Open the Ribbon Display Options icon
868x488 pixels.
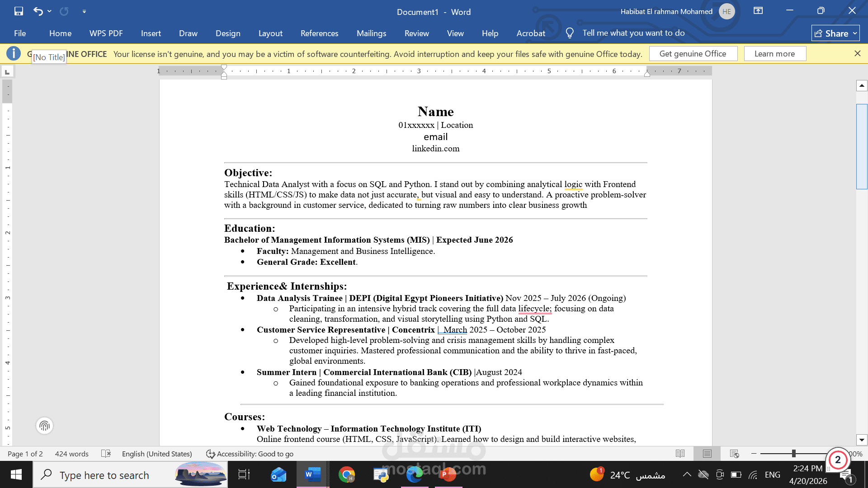pyautogui.click(x=758, y=10)
